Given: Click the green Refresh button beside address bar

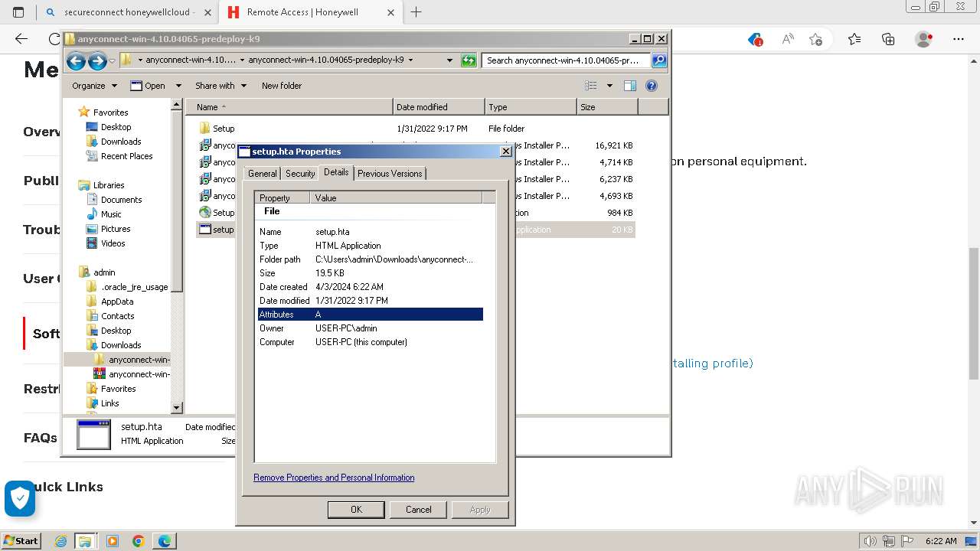Looking at the screenshot, I should [469, 60].
